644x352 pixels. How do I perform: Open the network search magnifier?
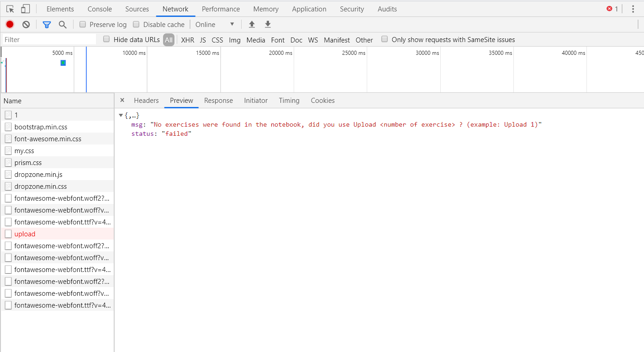point(63,25)
